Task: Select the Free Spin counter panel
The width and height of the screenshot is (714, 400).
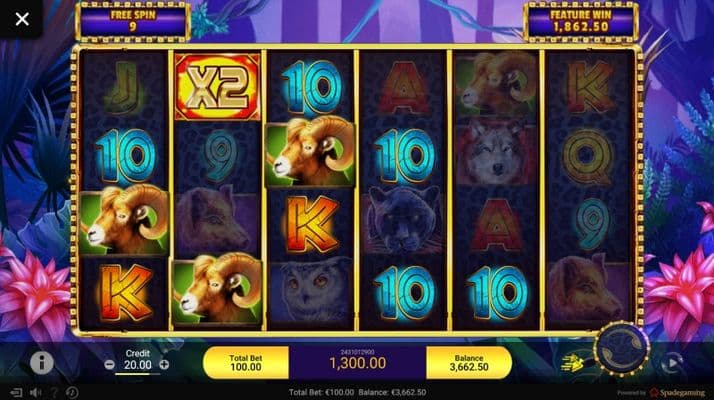Action: pyautogui.click(x=133, y=21)
